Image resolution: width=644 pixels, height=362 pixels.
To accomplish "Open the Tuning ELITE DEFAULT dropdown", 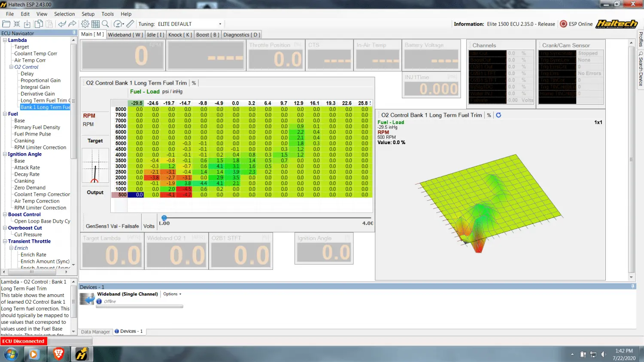I will [220, 24].
